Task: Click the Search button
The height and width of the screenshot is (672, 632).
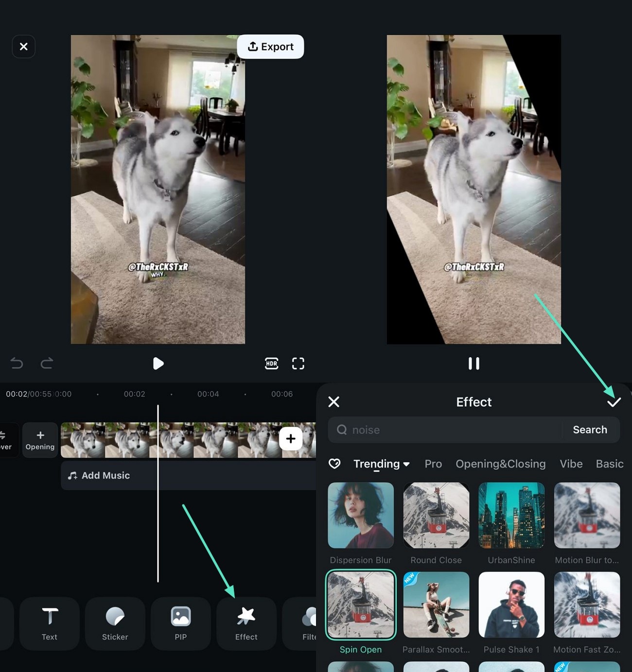Action: coord(590,430)
